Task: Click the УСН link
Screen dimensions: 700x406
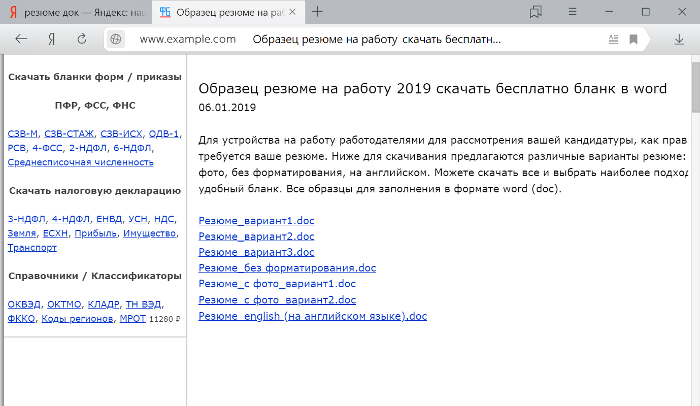Action: (x=138, y=219)
